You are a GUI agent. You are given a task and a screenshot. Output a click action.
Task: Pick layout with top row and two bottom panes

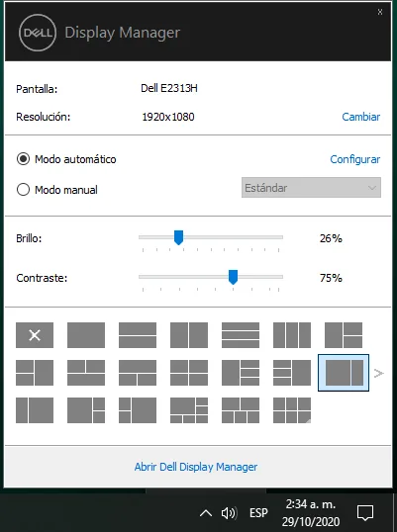(x=138, y=373)
